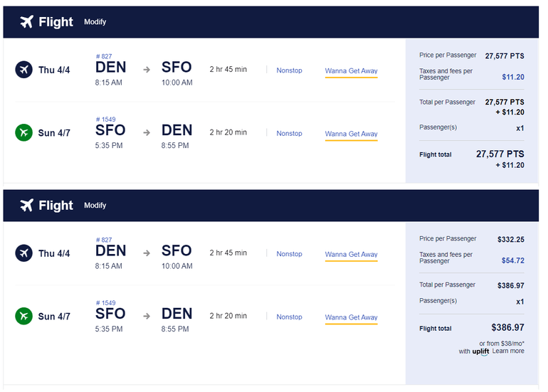
Task: Open flight #1549 details in the points itinerary
Action: (x=105, y=120)
